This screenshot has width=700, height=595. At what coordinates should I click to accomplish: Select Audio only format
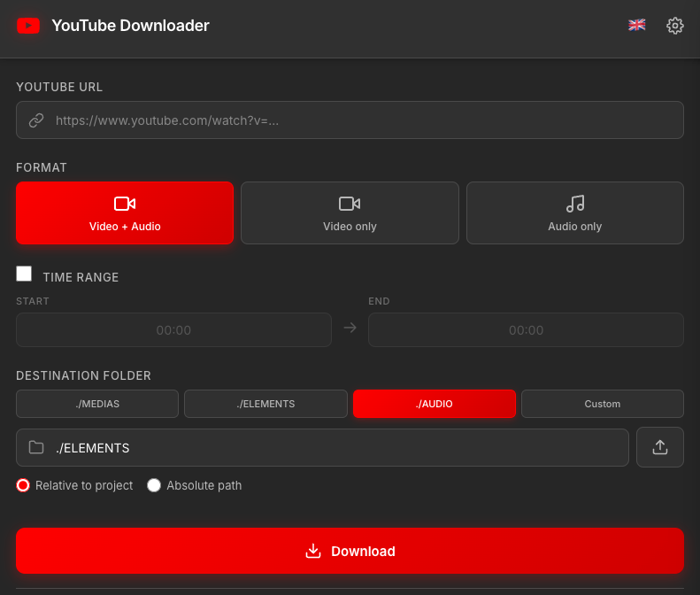point(574,212)
